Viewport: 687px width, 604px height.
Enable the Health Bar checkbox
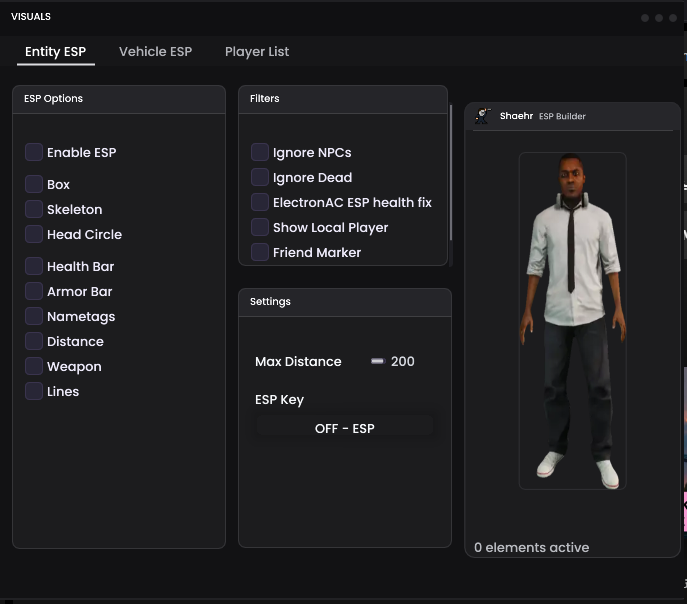pyautogui.click(x=34, y=266)
